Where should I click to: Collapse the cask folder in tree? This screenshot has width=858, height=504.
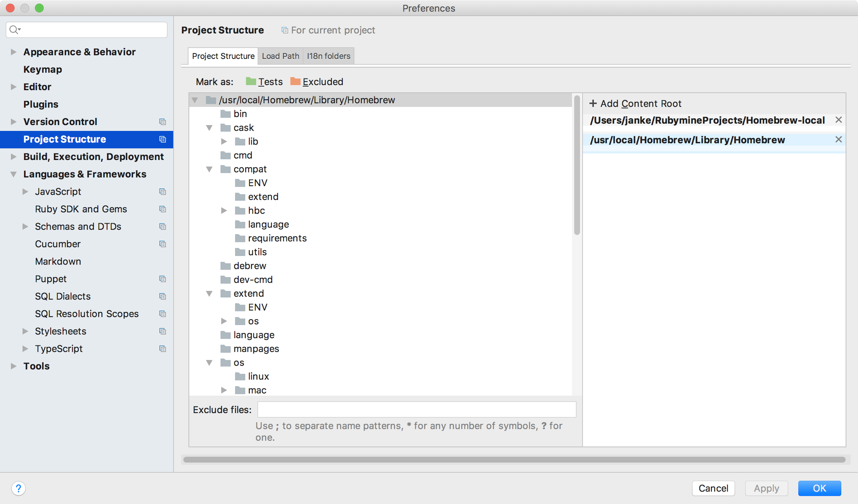[209, 128]
